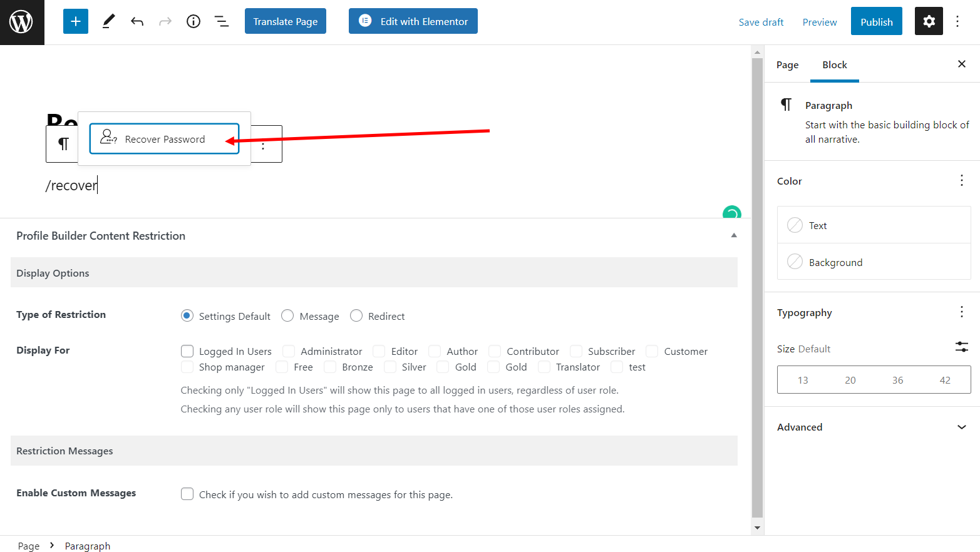980x552 pixels.
Task: Click Edit with Elementor button
Action: 413,21
